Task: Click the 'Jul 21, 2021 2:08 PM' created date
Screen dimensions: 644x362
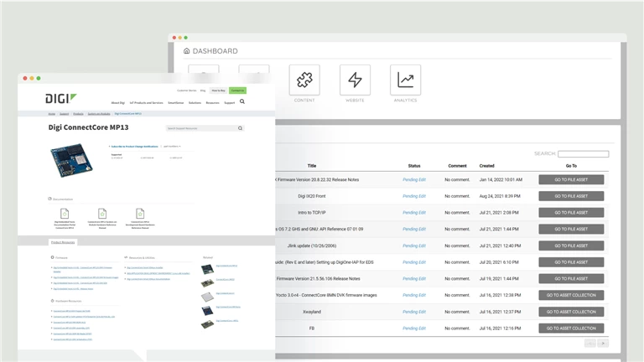Action: point(499,213)
